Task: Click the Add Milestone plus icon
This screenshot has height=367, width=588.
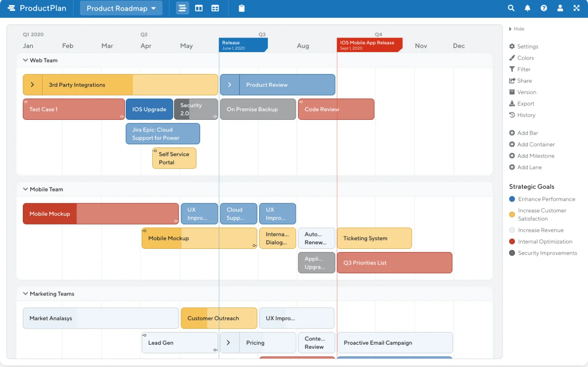Action: click(x=512, y=156)
